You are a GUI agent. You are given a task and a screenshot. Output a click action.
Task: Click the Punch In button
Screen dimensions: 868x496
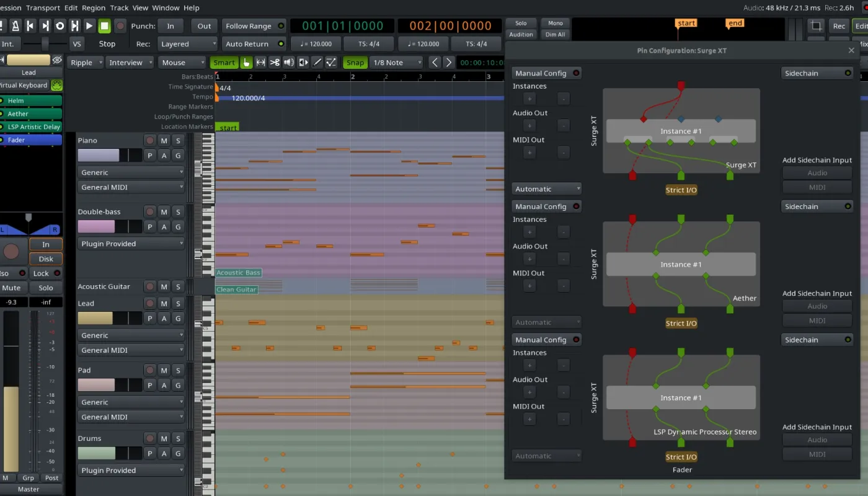pos(170,26)
